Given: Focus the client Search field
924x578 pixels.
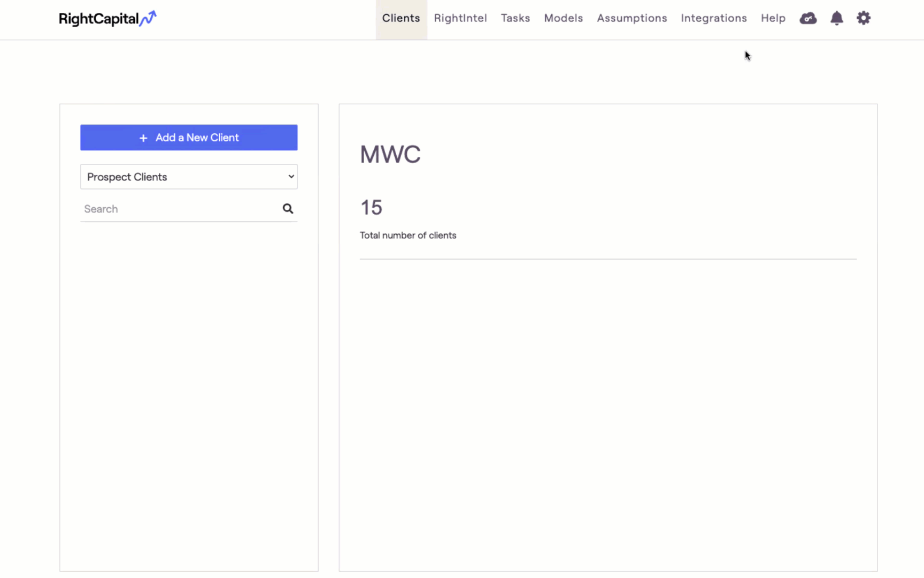Looking at the screenshot, I should tap(179, 209).
